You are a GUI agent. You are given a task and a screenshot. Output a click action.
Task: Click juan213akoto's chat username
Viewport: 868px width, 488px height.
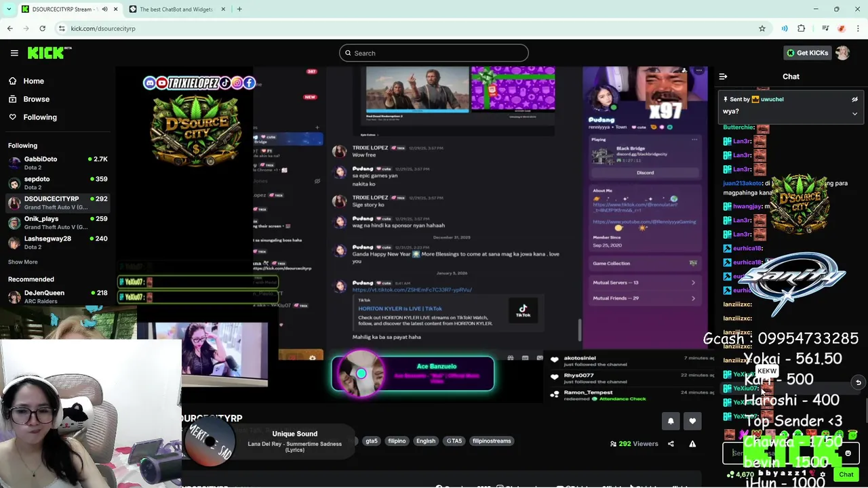point(743,183)
